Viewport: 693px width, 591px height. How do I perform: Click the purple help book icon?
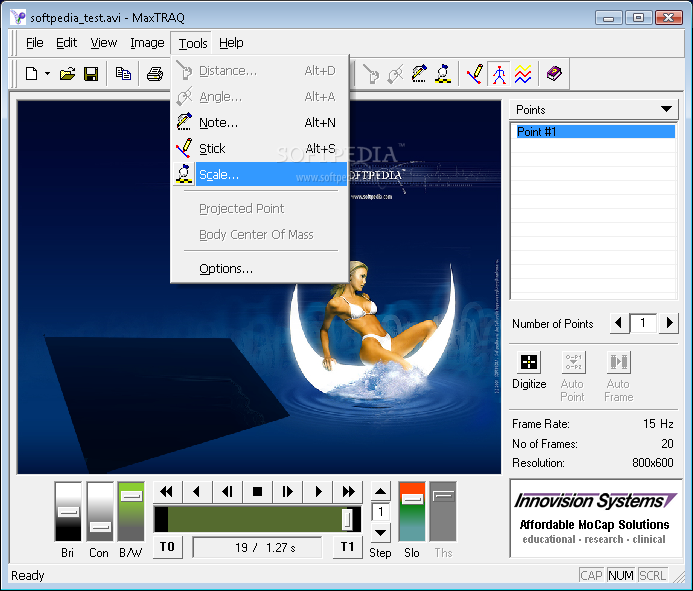[x=554, y=74]
